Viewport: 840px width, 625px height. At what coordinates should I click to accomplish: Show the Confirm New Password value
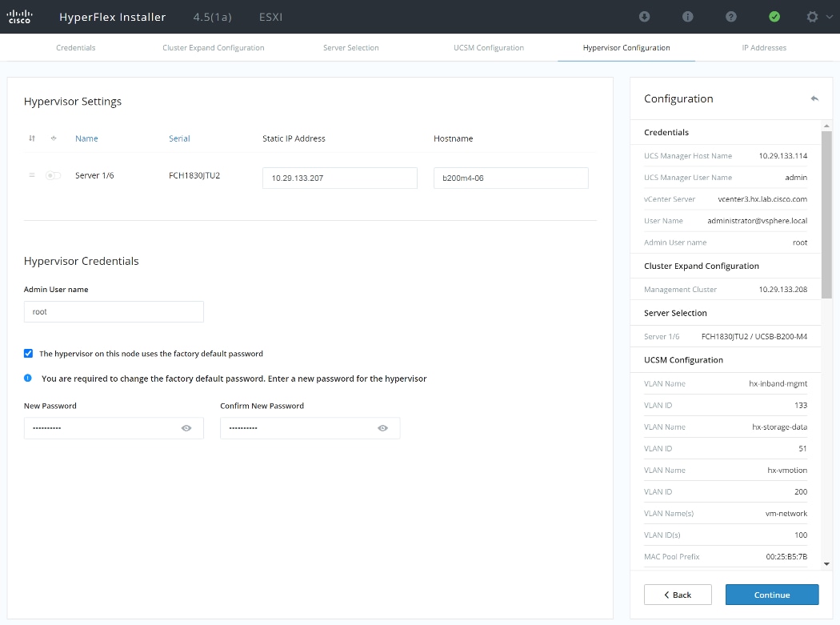coord(382,428)
